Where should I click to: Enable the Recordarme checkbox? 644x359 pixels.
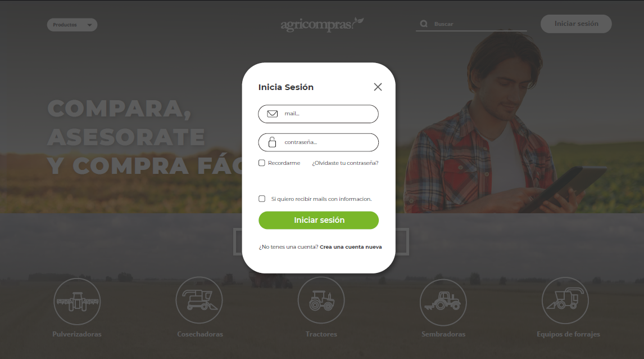pyautogui.click(x=262, y=163)
